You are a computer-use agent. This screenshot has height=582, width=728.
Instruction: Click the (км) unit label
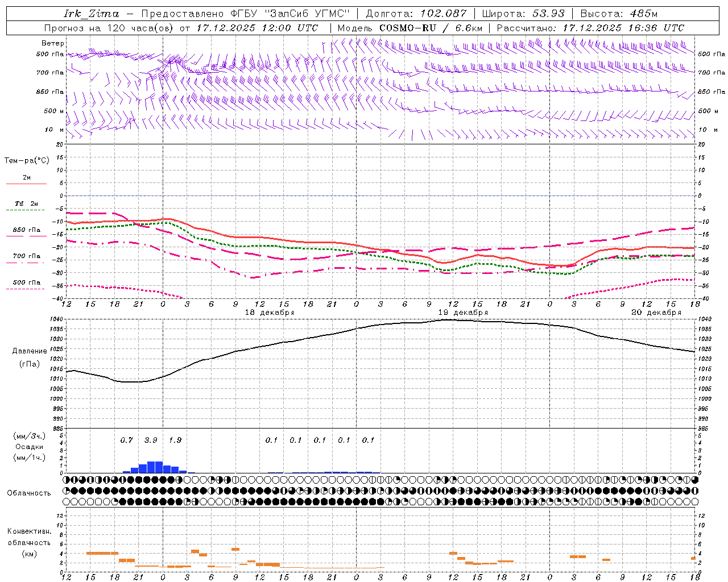pos(29,553)
